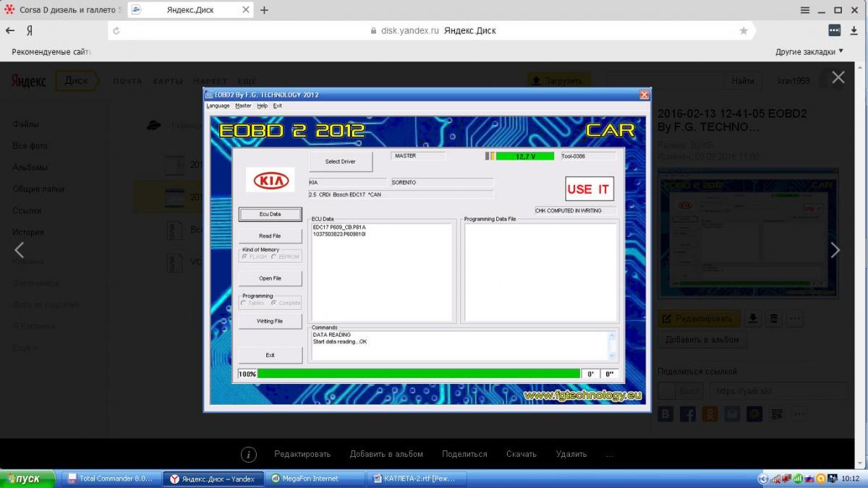Click the text 'EDC17 P609_CB.P81A'
The image size is (868, 488).
[x=339, y=227]
